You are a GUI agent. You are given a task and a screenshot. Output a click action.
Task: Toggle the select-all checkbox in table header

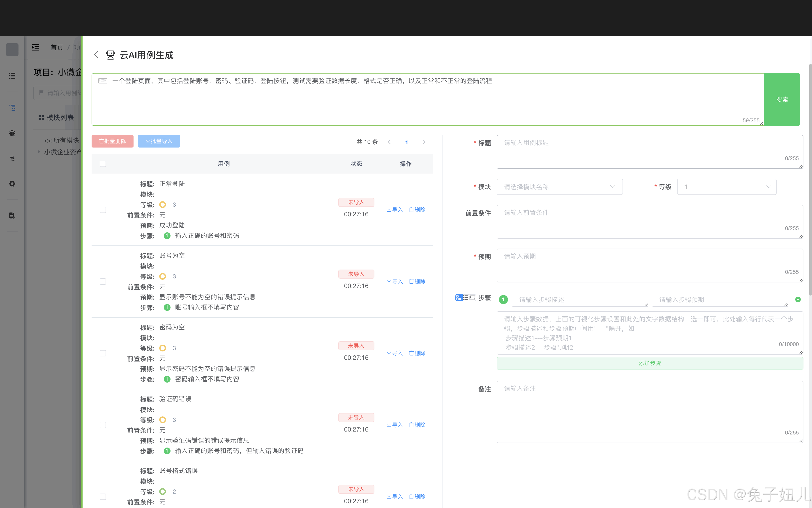click(x=103, y=164)
